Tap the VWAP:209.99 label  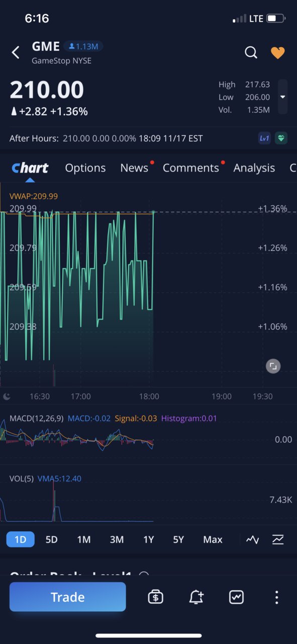[34, 196]
